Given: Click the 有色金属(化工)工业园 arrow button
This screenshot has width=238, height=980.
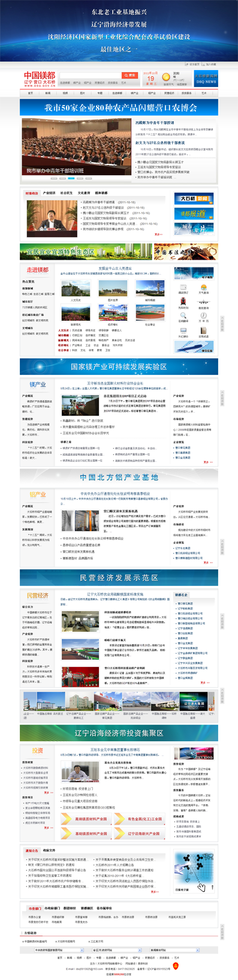Looking at the screenshot, I should (138, 819).
